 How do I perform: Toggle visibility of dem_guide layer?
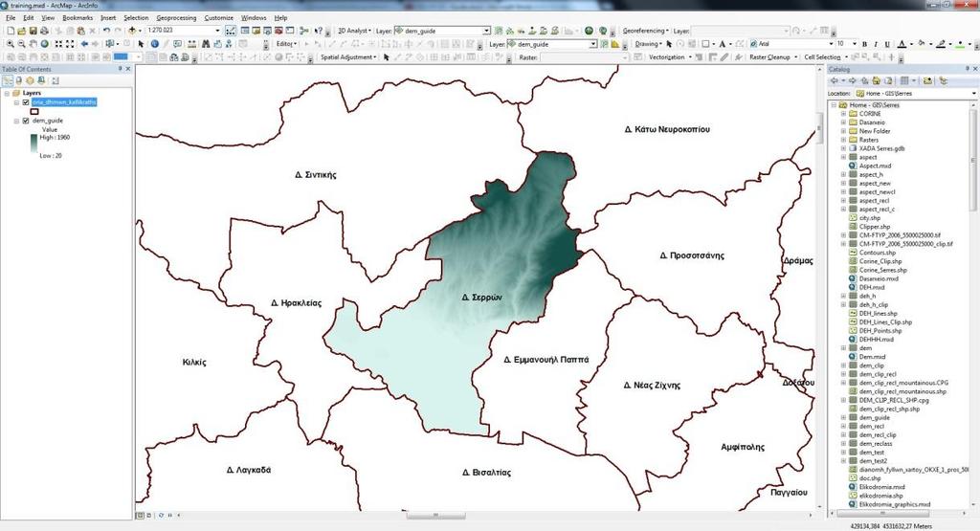pyautogui.click(x=26, y=121)
